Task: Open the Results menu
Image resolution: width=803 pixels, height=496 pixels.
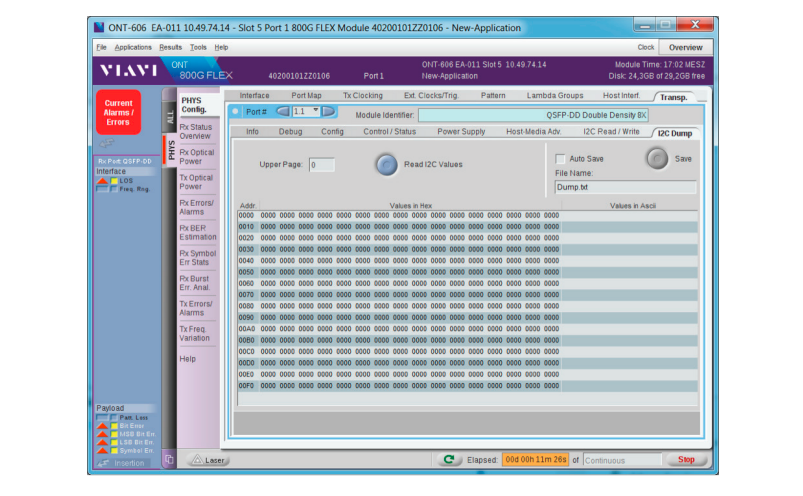Action: pos(171,47)
